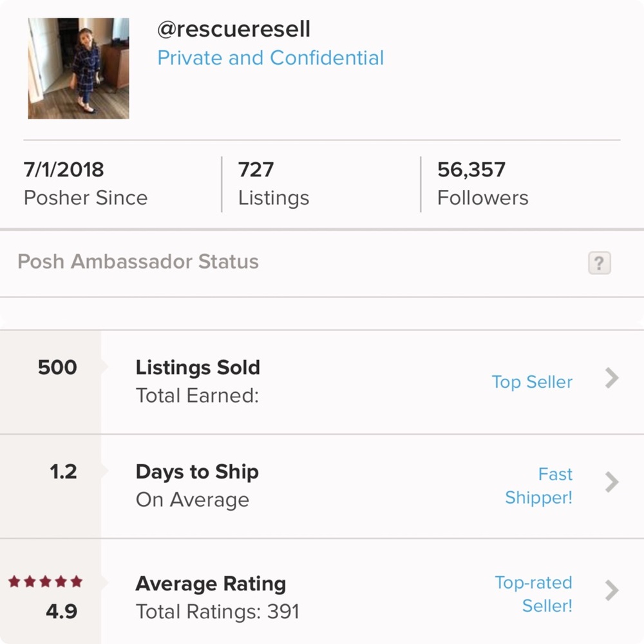Screen dimensions: 644x644
Task: Click the Total Ratings: 391 text
Action: point(217,611)
